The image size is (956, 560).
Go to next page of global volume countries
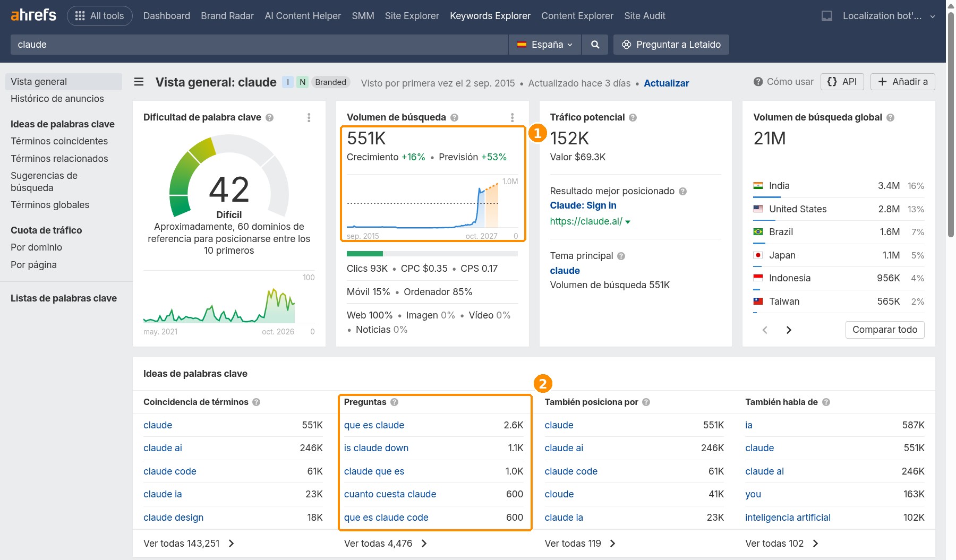pos(789,330)
